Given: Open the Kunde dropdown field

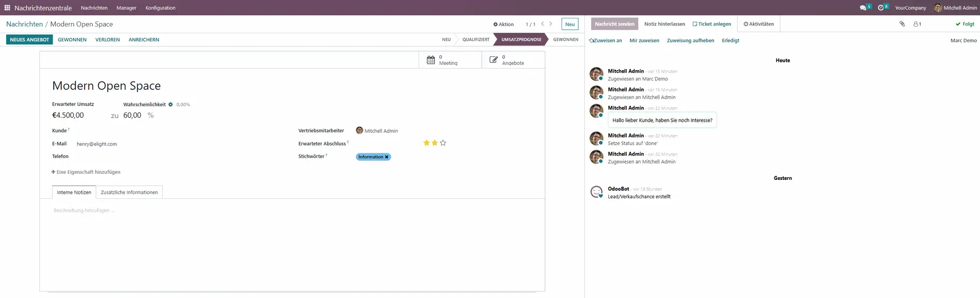Looking at the screenshot, I should tap(174, 131).
